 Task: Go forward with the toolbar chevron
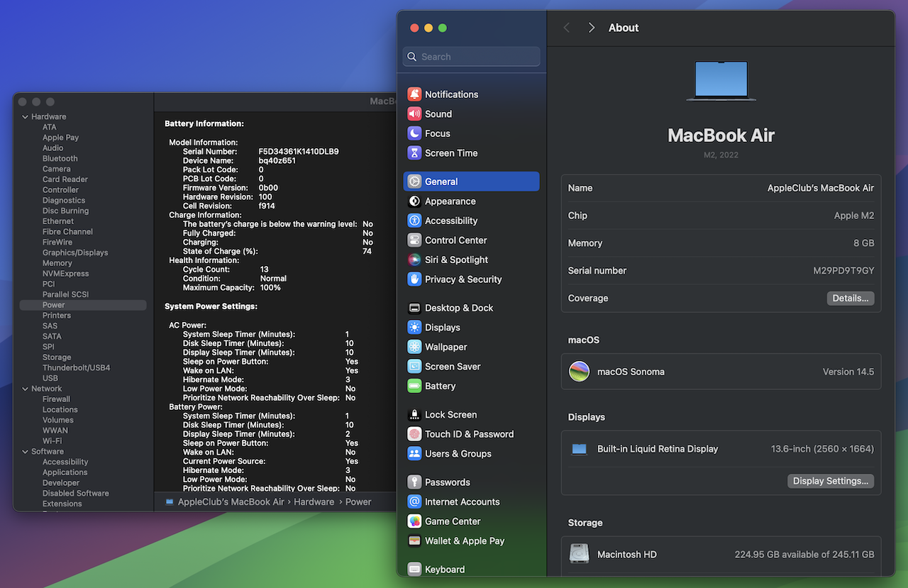click(x=592, y=28)
